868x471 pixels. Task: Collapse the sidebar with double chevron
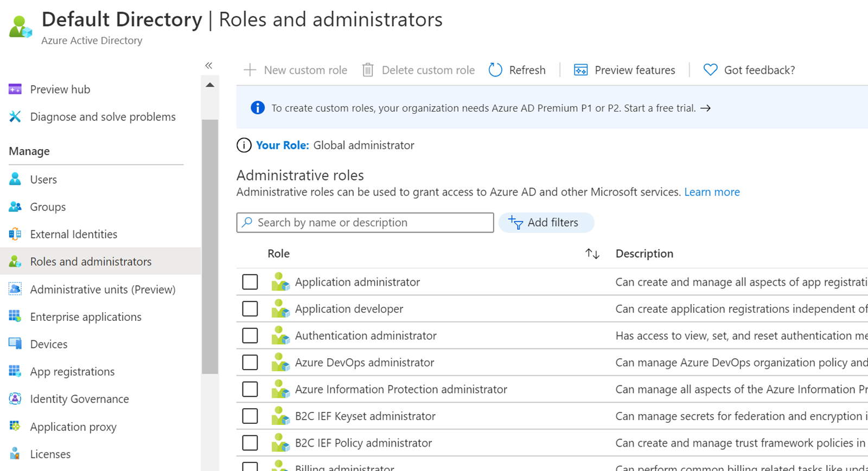click(209, 66)
